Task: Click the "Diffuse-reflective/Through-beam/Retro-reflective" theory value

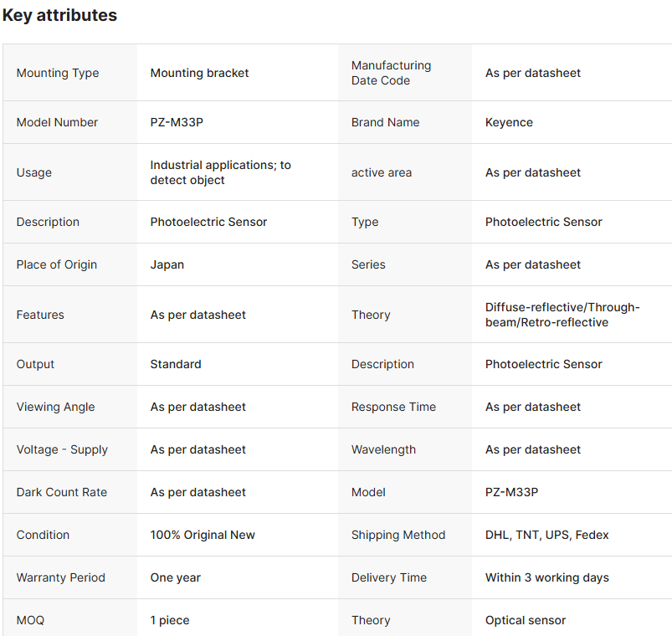Action: pos(562,315)
